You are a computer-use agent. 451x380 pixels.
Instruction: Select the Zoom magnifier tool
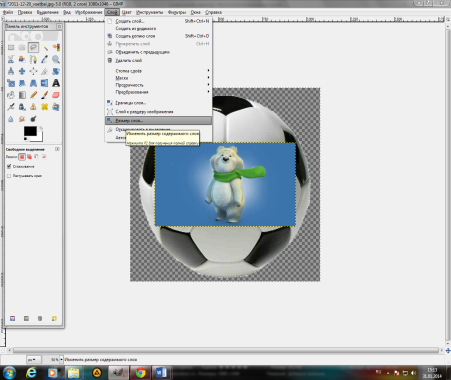point(56,59)
